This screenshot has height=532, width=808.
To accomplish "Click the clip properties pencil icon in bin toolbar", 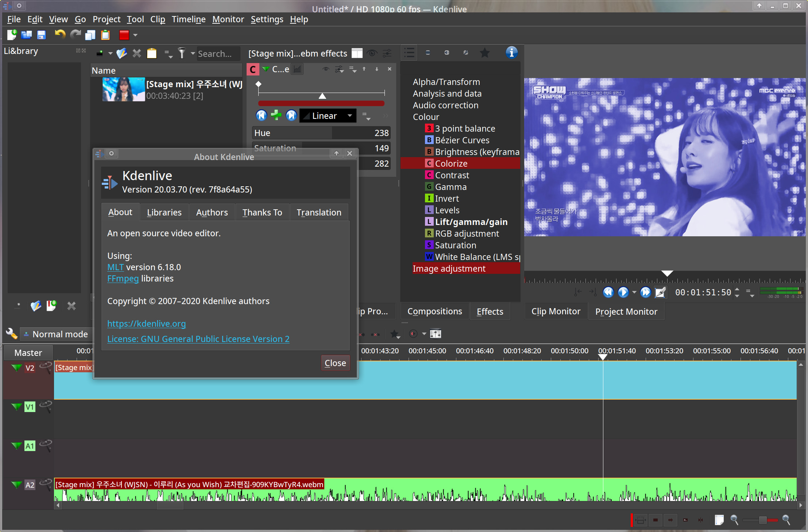I will pyautogui.click(x=121, y=54).
